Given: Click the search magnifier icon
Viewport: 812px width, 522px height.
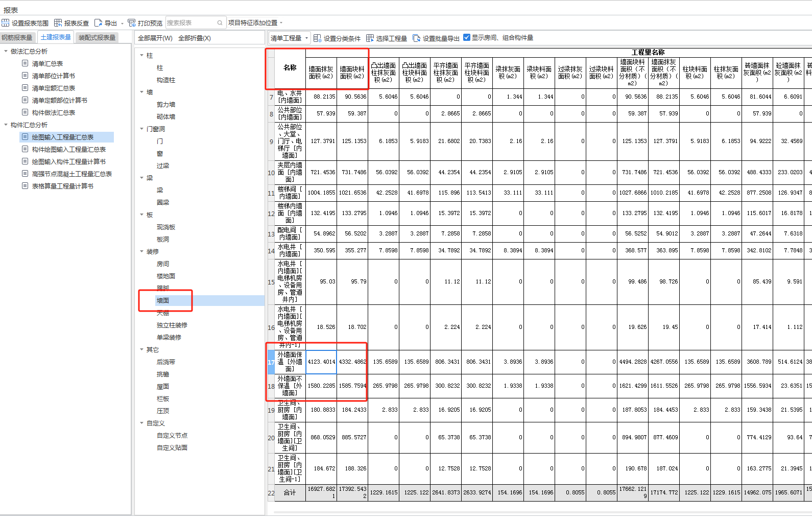Looking at the screenshot, I should coord(220,23).
